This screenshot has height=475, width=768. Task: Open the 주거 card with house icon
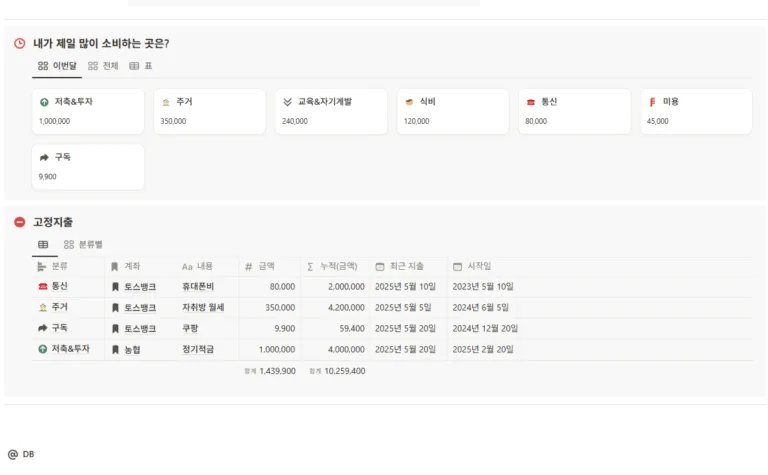tap(209, 111)
